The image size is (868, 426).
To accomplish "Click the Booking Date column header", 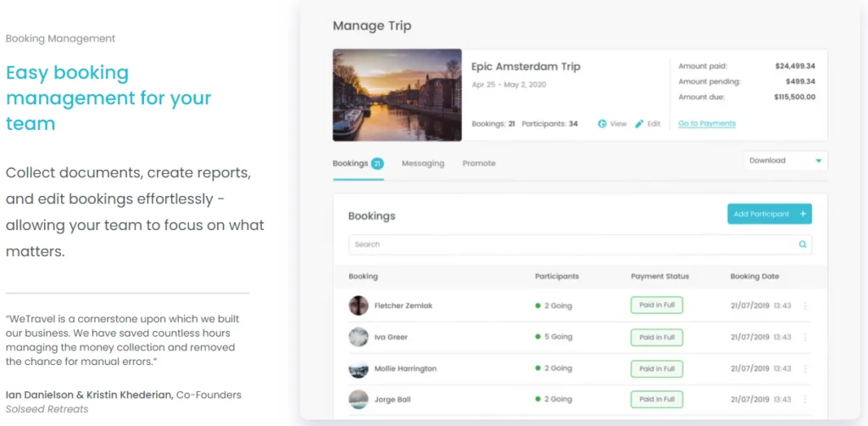I will [754, 277].
